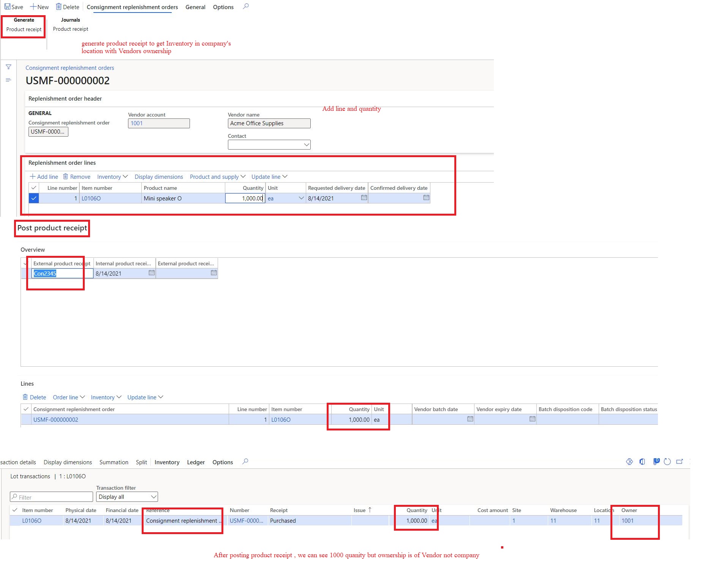702x588 pixels.
Task: Open the calendar icon for Requested delivery date
Action: [364, 198]
